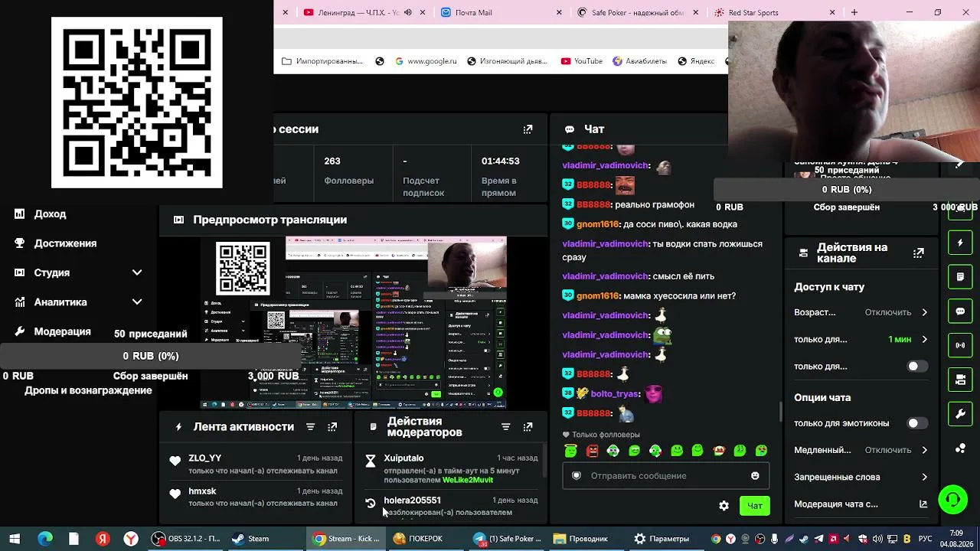Pop out the Действия на канале panel
The height and width of the screenshot is (551, 980).
tap(919, 253)
